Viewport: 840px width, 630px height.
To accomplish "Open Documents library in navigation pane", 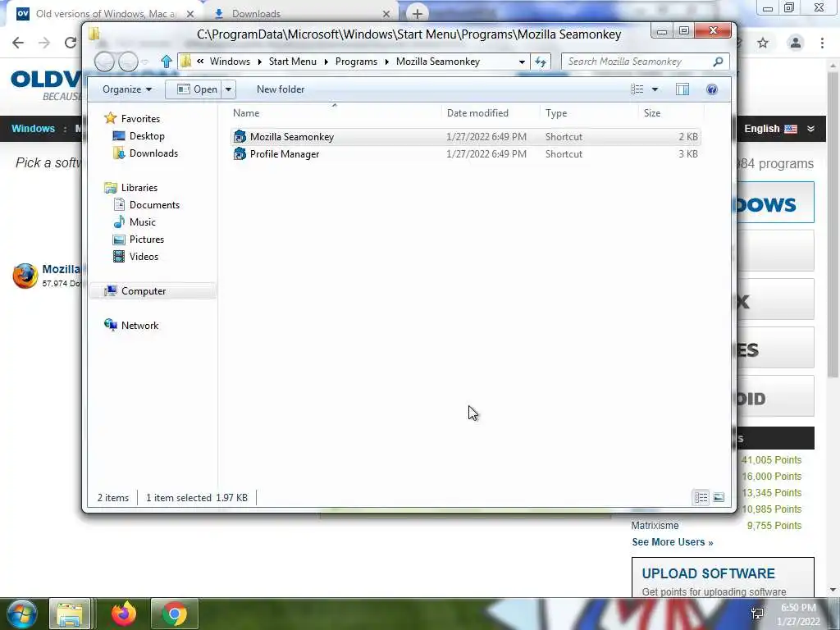I will click(154, 204).
